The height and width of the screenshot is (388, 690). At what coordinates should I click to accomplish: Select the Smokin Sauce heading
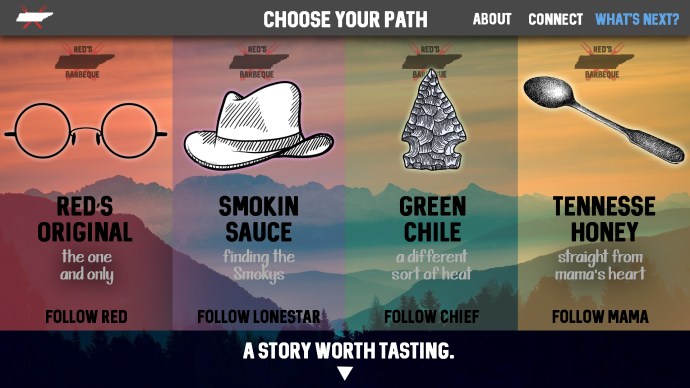[259, 219]
